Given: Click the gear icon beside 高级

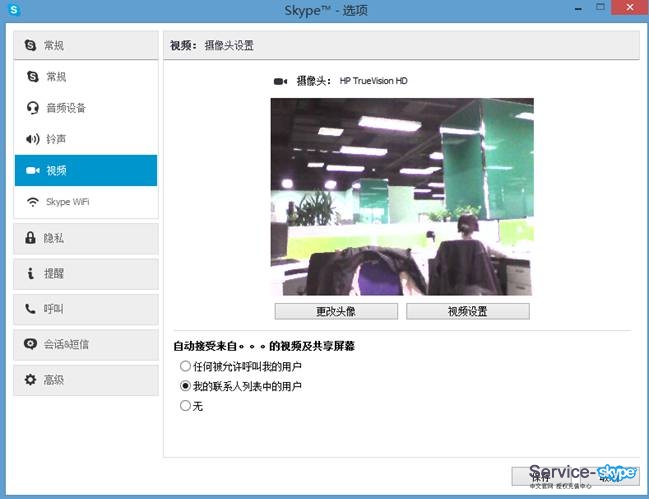Looking at the screenshot, I should (30, 379).
